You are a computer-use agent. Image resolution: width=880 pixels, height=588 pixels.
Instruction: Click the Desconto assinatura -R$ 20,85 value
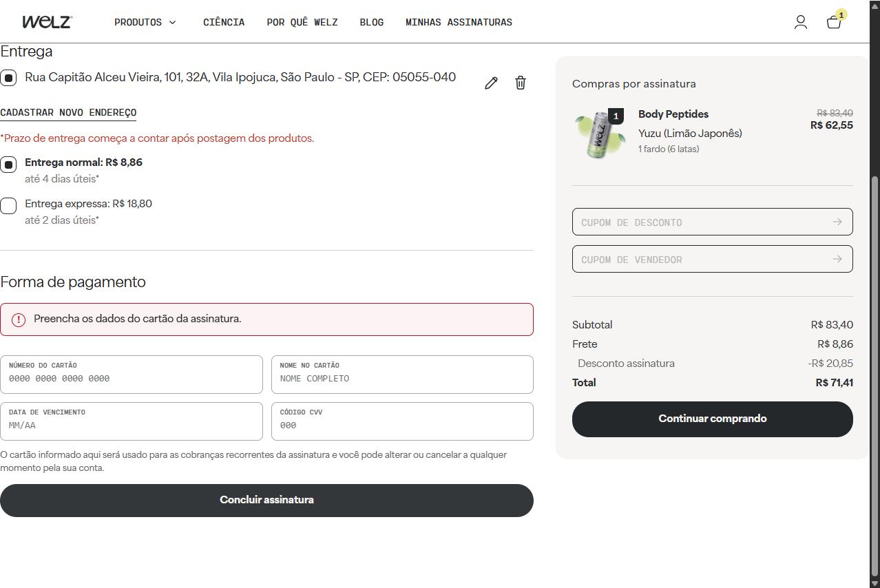[830, 364]
